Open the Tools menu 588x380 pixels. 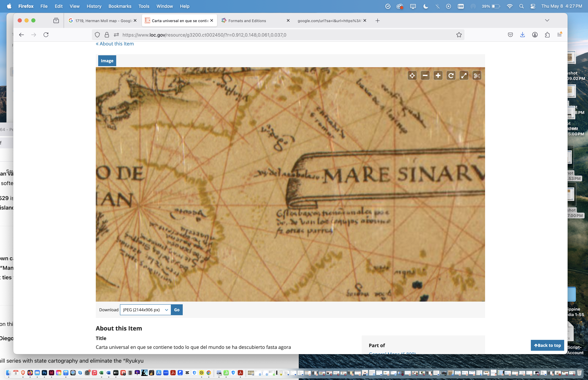pos(144,6)
